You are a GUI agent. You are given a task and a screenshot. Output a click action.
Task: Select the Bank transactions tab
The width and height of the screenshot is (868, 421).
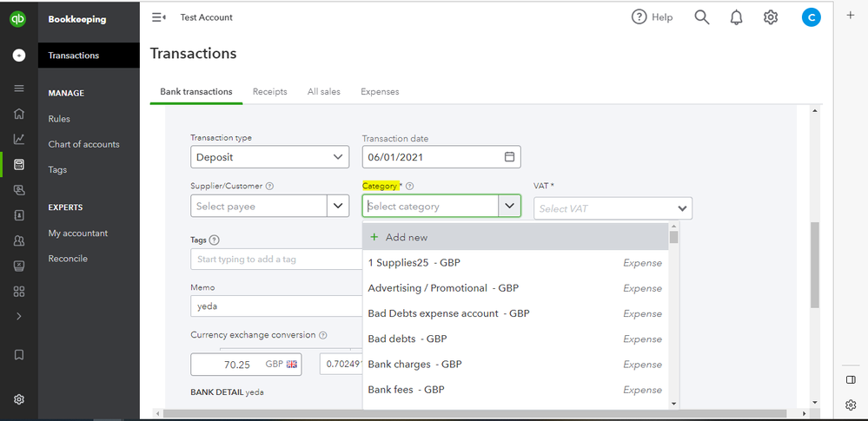point(196,92)
